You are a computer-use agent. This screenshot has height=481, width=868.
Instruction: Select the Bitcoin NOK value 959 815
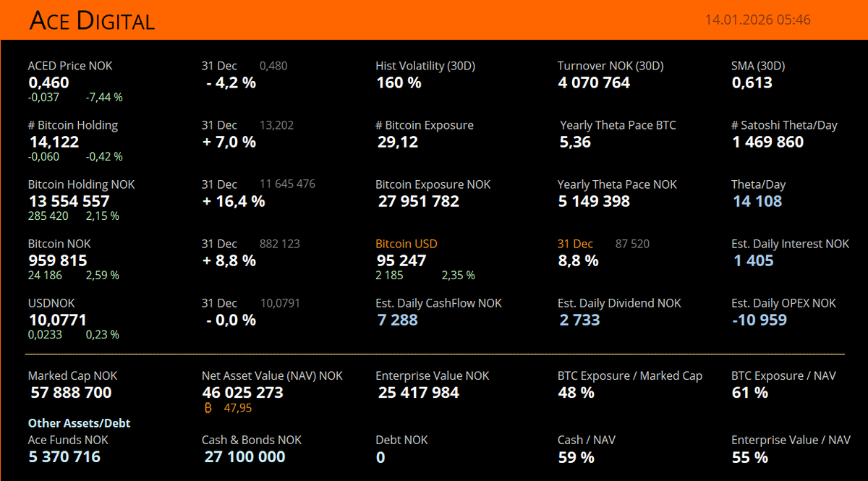pos(58,260)
